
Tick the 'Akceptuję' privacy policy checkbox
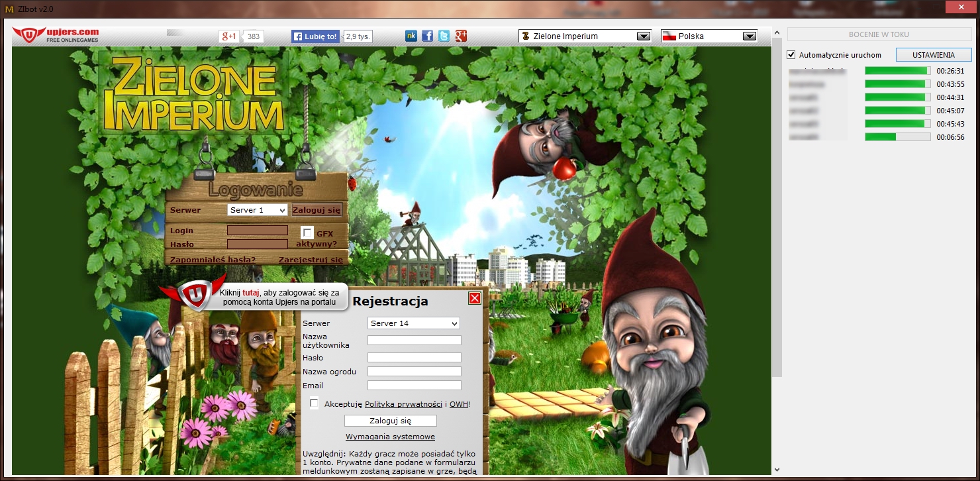pyautogui.click(x=314, y=403)
